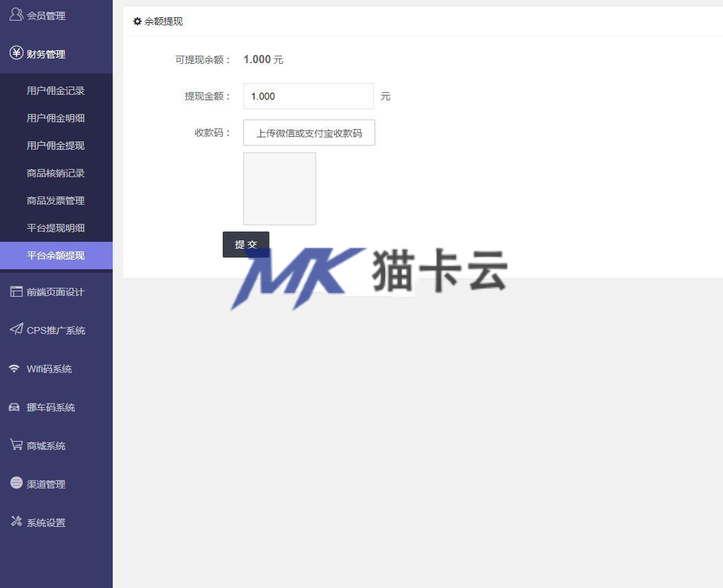The height and width of the screenshot is (588, 723).
Task: Click the 渠道管理 round icon
Action: pos(16,482)
